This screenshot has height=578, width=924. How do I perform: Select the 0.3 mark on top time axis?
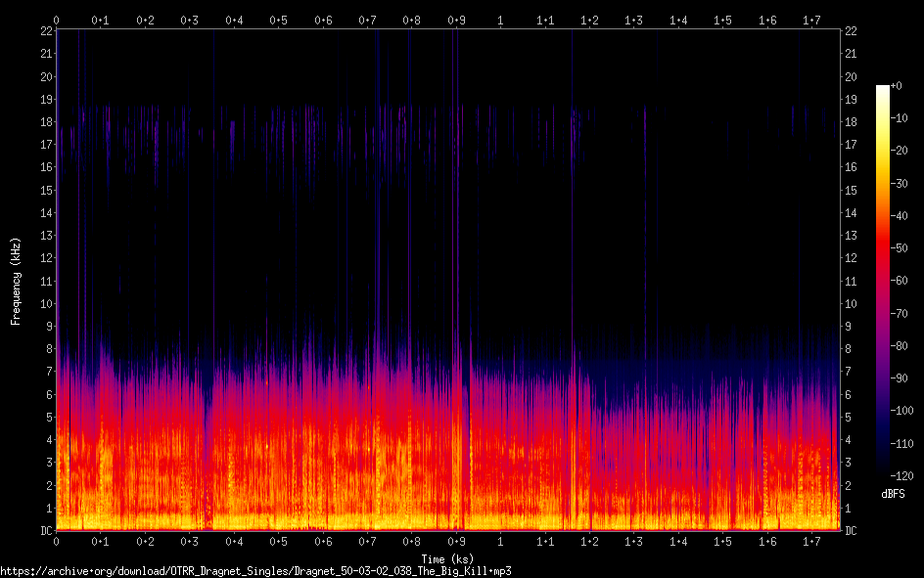click(x=190, y=20)
